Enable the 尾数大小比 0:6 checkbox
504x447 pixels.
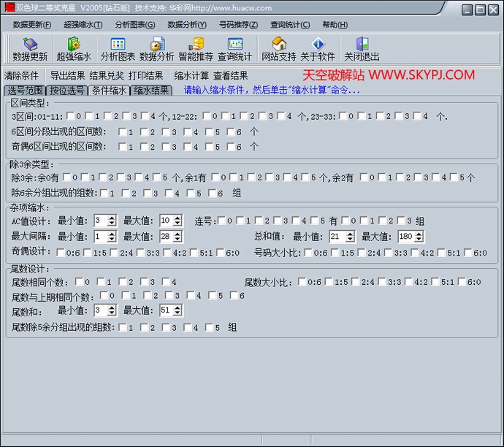coord(304,282)
